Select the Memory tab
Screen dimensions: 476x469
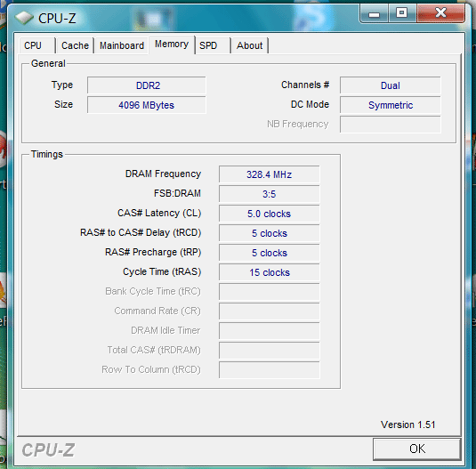tap(172, 44)
